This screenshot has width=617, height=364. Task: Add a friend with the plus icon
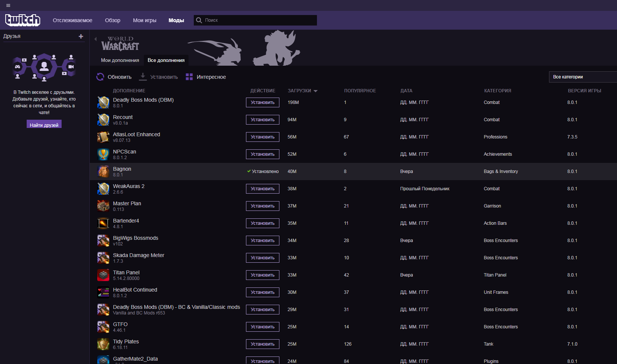pyautogui.click(x=81, y=36)
